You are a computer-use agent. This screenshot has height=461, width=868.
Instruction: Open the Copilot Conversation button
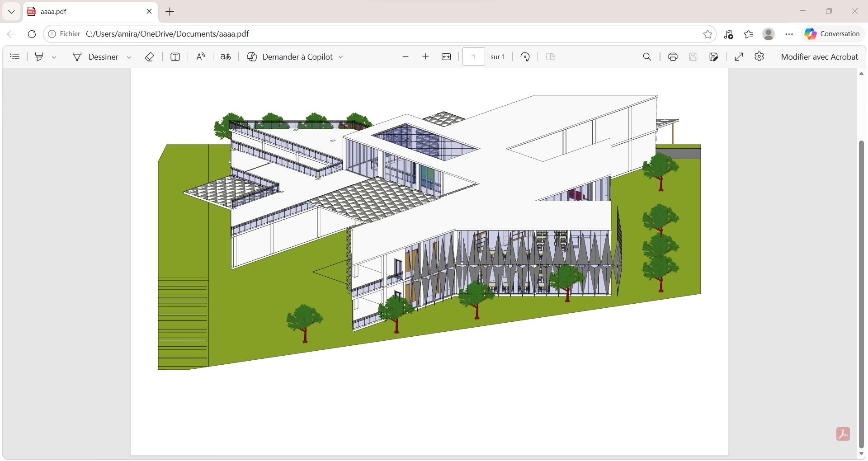tap(832, 34)
